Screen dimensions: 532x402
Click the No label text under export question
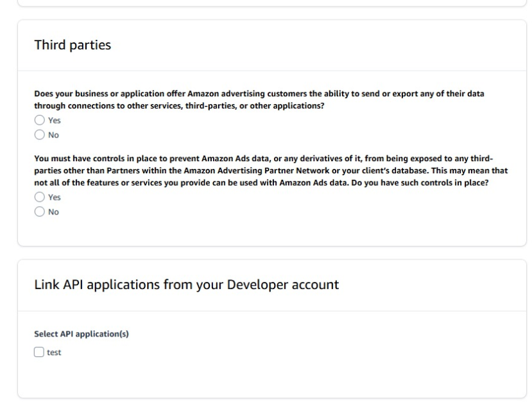pos(53,135)
